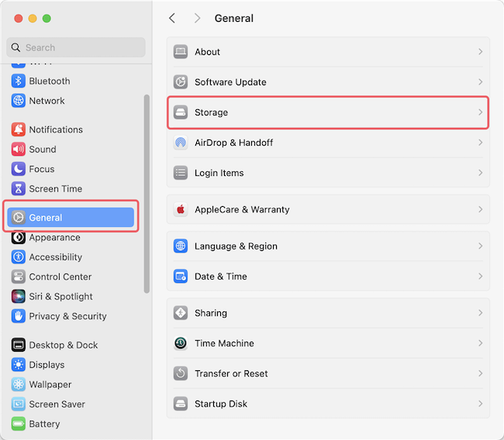The width and height of the screenshot is (504, 440).
Task: Open the Transfer or Reset label
Action: [x=231, y=373]
